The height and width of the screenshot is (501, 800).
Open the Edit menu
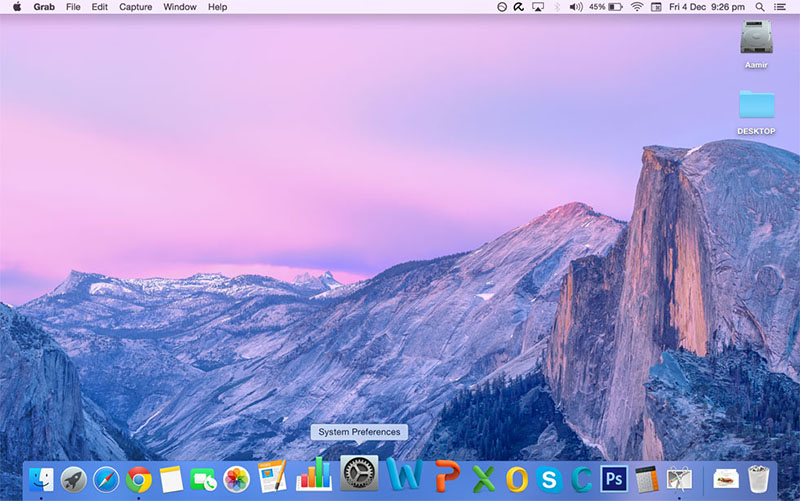click(x=99, y=7)
